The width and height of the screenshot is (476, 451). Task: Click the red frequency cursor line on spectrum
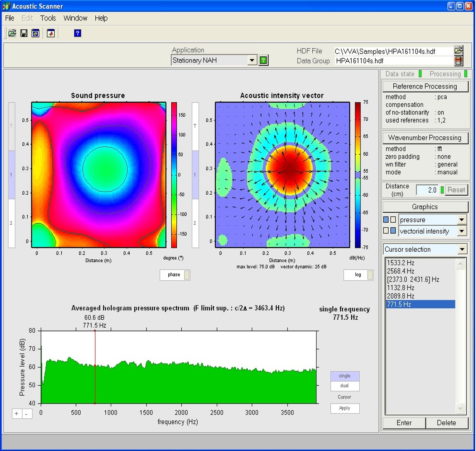click(x=95, y=367)
